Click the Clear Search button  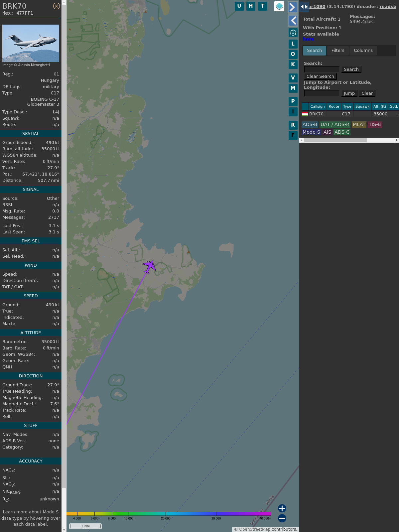click(320, 76)
